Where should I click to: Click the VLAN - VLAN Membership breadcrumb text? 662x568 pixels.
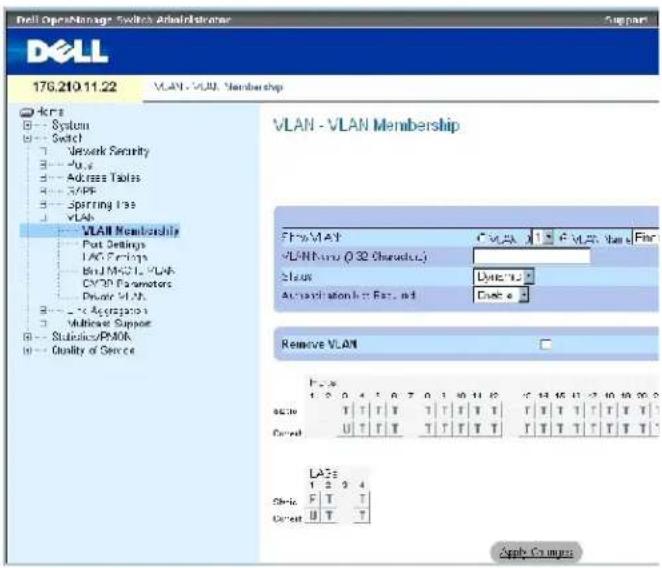click(x=218, y=87)
